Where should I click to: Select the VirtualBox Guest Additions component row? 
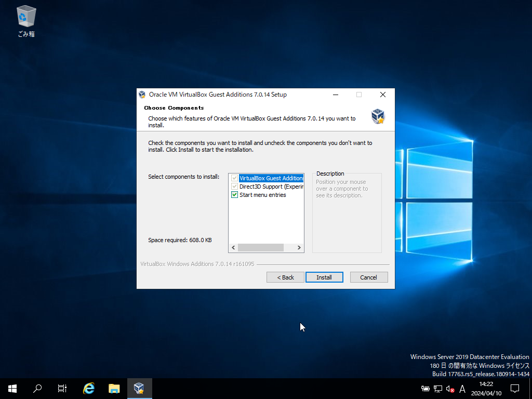pos(271,178)
